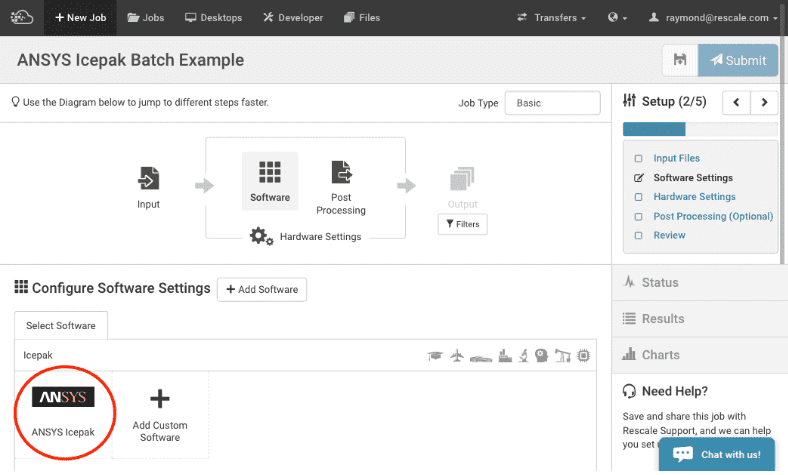The height and width of the screenshot is (475, 788).
Task: Filter by life sciences microscope icon
Action: coord(524,356)
